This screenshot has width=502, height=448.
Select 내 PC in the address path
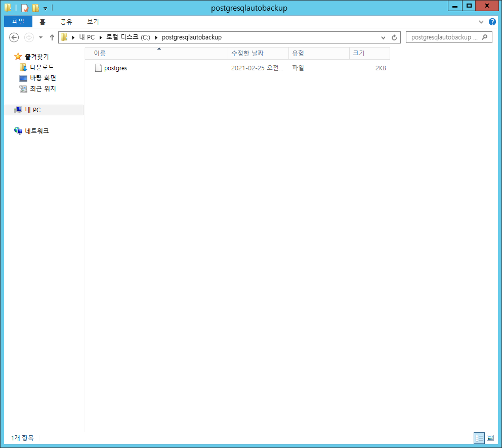coord(87,37)
